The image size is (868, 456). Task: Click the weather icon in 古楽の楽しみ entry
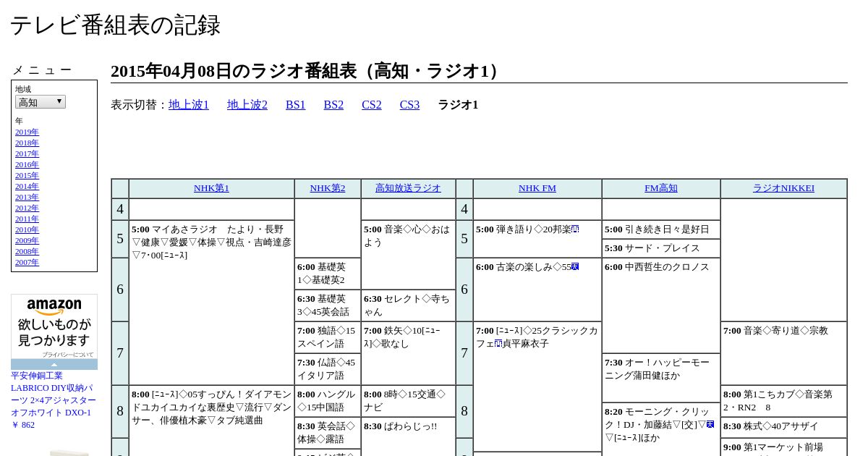(575, 267)
